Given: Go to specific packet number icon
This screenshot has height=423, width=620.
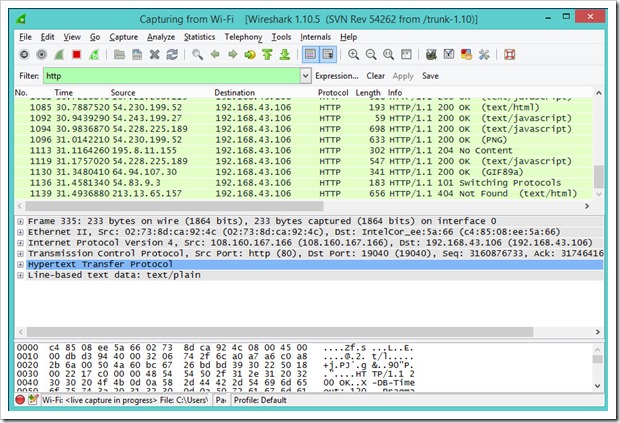Looking at the screenshot, I should (x=250, y=55).
